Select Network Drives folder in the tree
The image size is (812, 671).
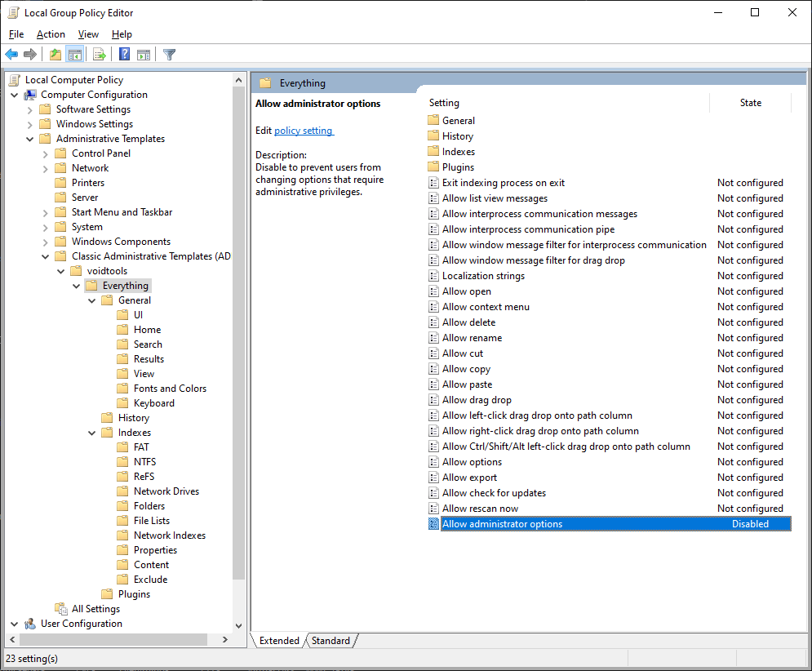[166, 491]
